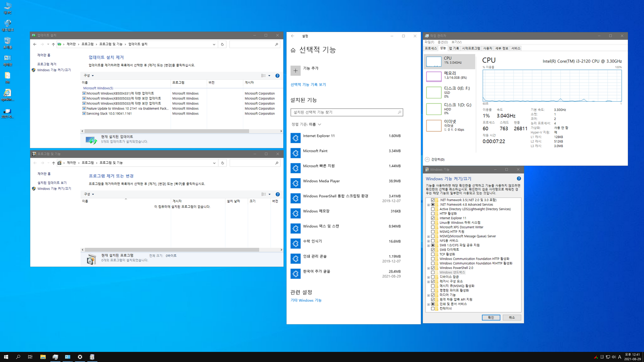Image resolution: width=644 pixels, height=362 pixels.
Task: Click 프로그램 제거 link in 업데이트 설치 window
Action: [x=47, y=64]
